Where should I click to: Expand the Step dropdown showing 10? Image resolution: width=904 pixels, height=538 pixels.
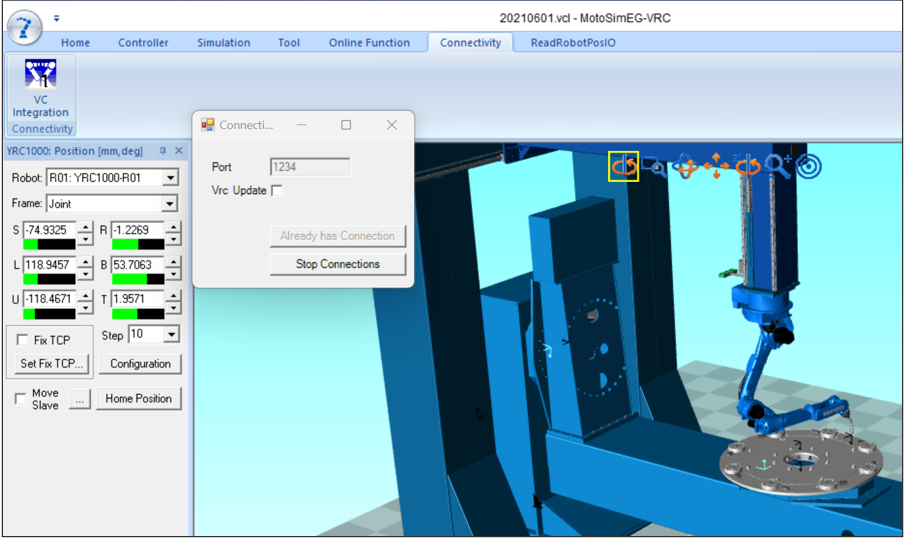[x=171, y=334]
